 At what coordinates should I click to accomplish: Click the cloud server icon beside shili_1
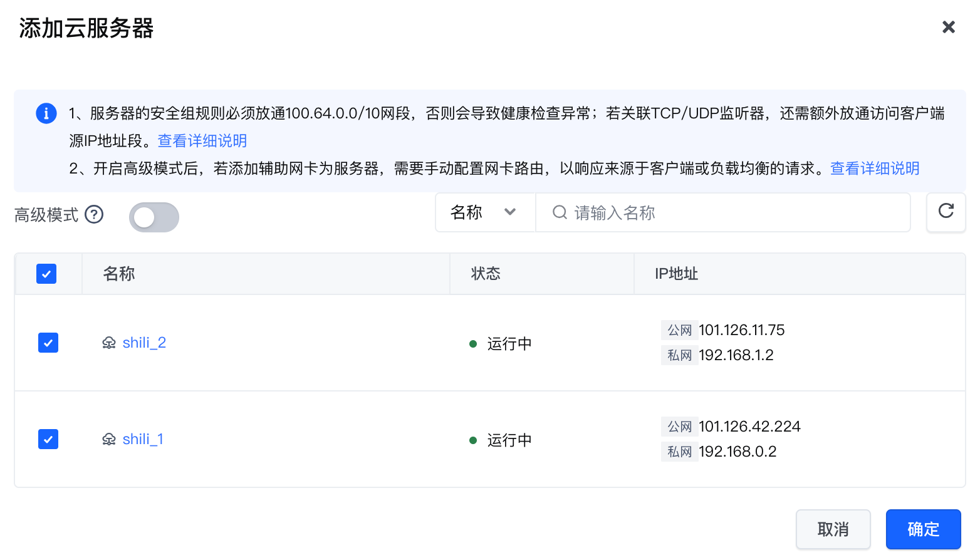tap(109, 440)
